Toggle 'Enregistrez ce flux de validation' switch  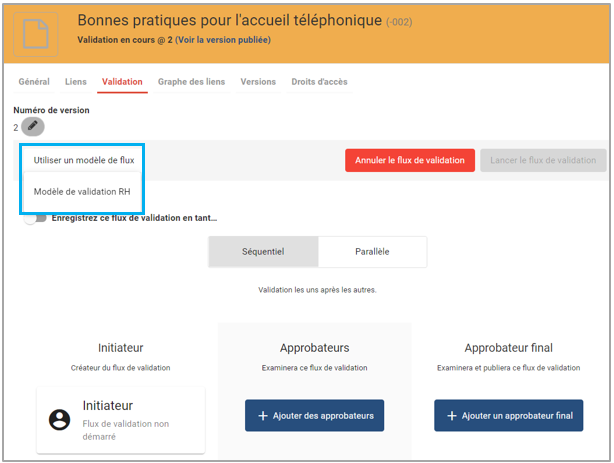click(x=36, y=218)
